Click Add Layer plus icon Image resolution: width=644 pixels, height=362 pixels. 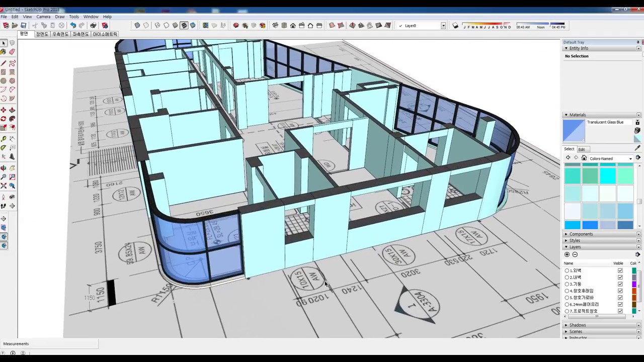point(567,254)
